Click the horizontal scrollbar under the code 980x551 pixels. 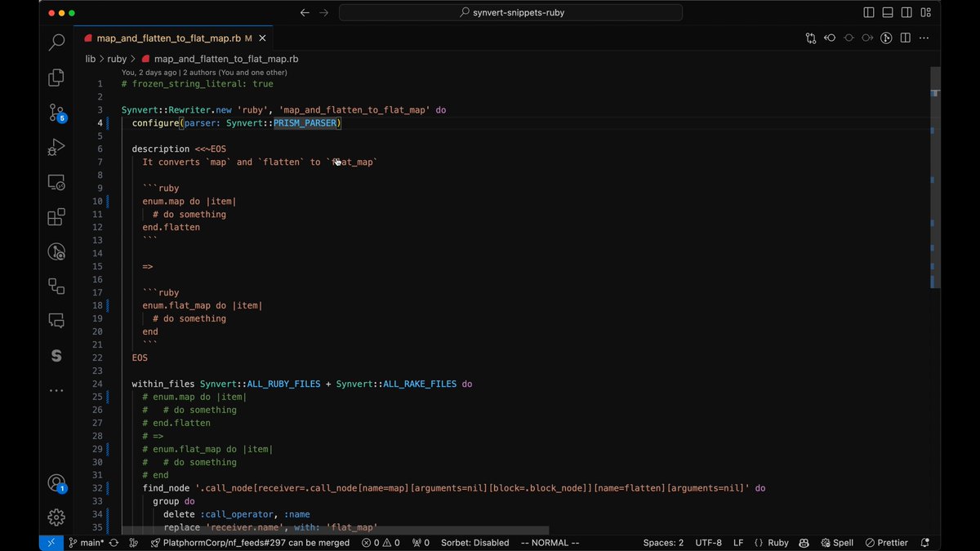tap(335, 530)
